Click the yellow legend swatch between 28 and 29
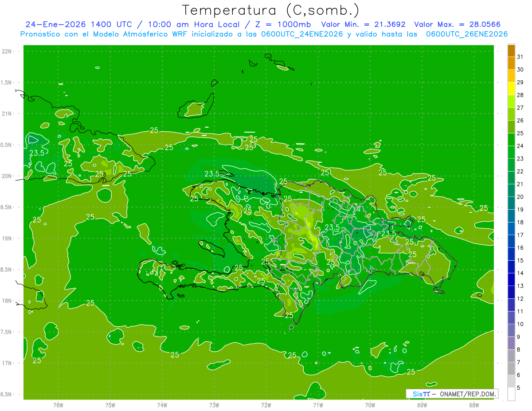Screen dimensions: 532x411 [x=511, y=89]
